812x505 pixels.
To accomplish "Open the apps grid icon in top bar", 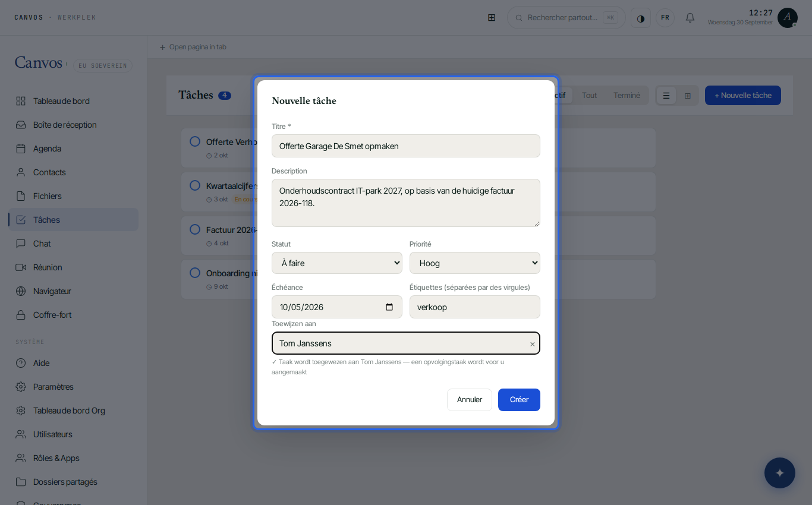I will pyautogui.click(x=492, y=18).
